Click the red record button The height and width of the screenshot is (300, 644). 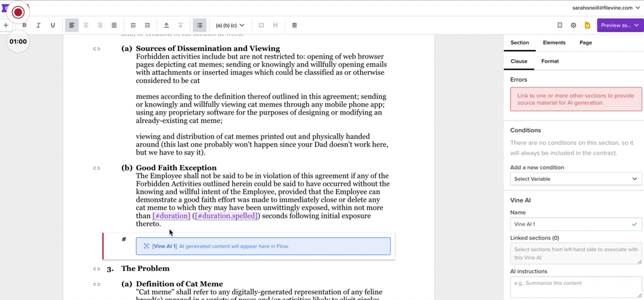coord(18,12)
